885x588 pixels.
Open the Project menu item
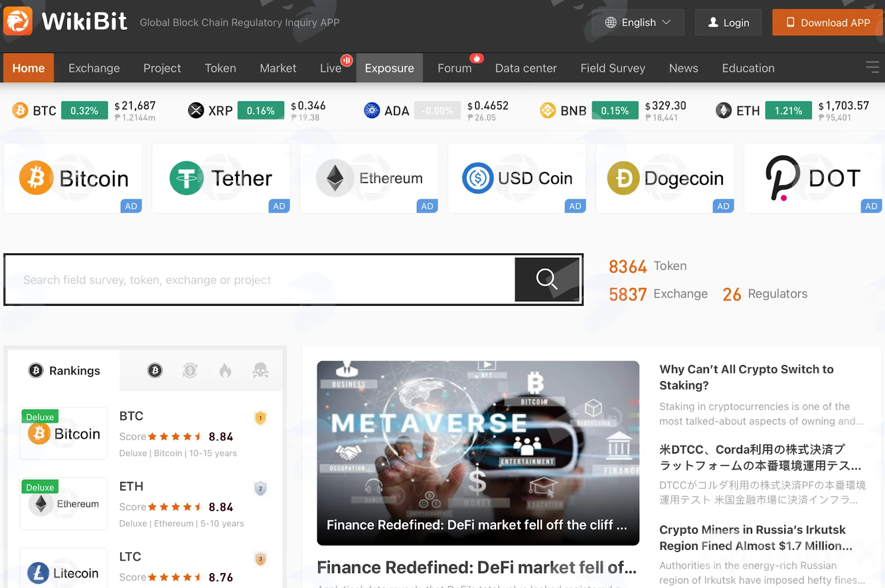[x=162, y=68]
